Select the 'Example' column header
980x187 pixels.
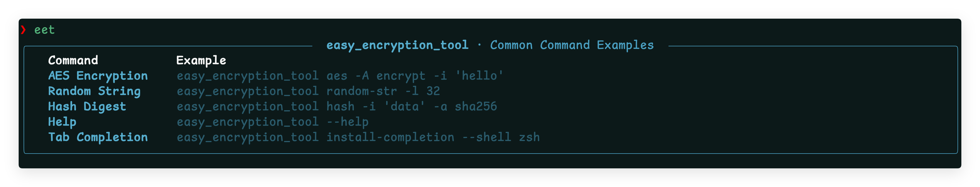[x=201, y=60]
